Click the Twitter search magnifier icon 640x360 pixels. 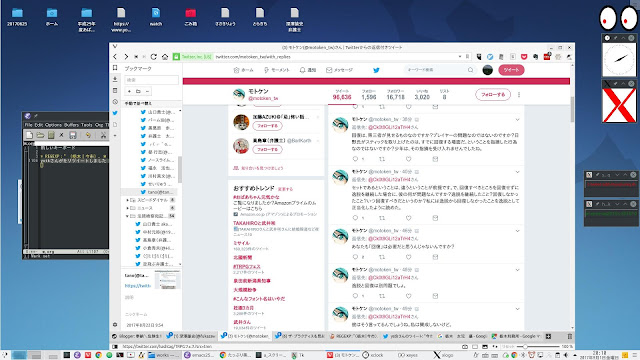click(x=470, y=70)
